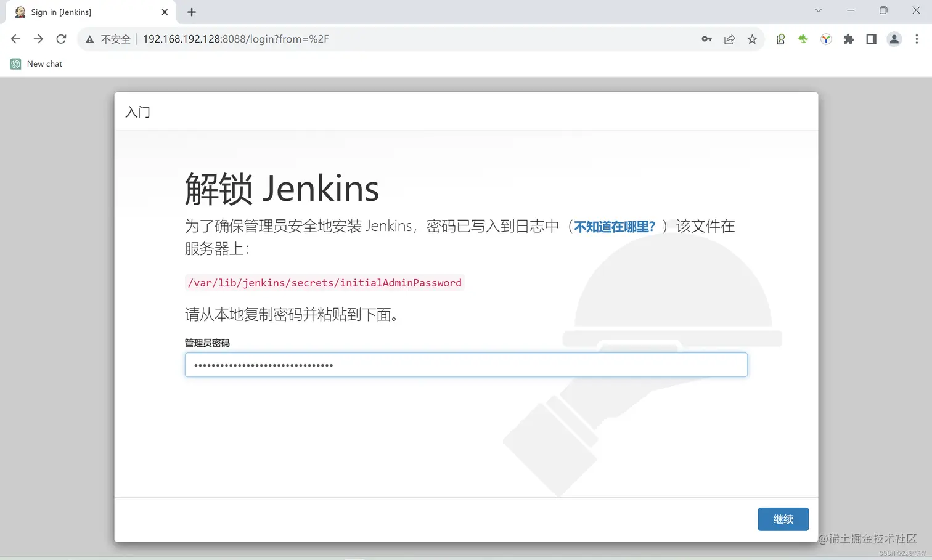Screen dimensions: 932x560
Task: Click the browser back arrow
Action: pyautogui.click(x=15, y=39)
